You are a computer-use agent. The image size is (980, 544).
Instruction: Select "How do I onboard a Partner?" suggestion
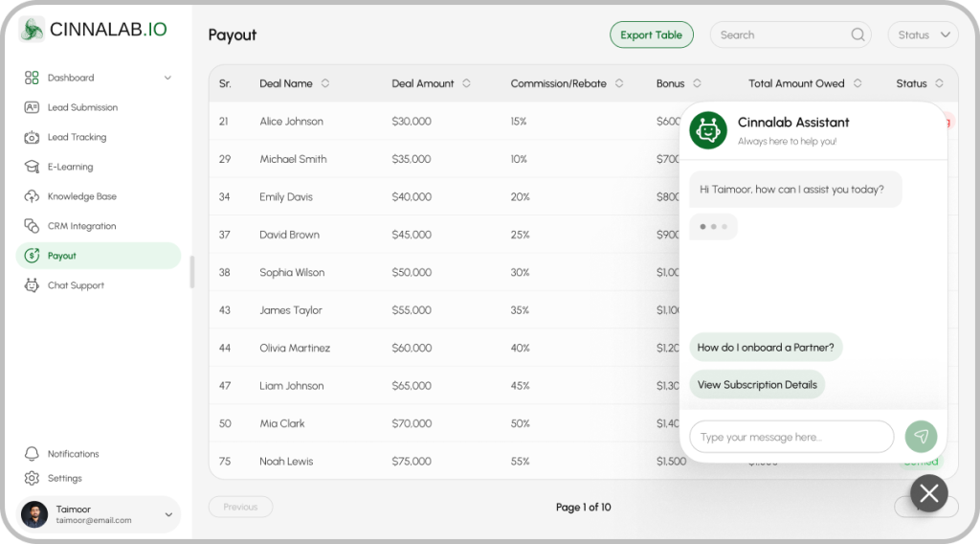click(766, 348)
